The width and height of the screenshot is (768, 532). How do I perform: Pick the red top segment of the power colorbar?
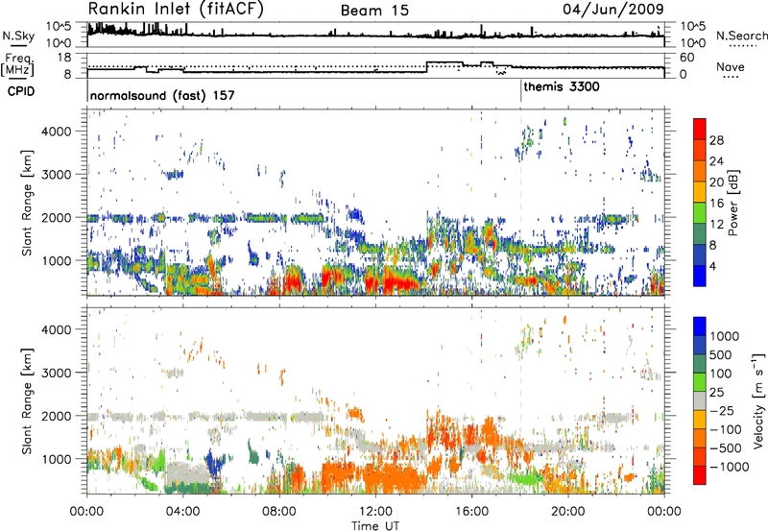coord(700,130)
